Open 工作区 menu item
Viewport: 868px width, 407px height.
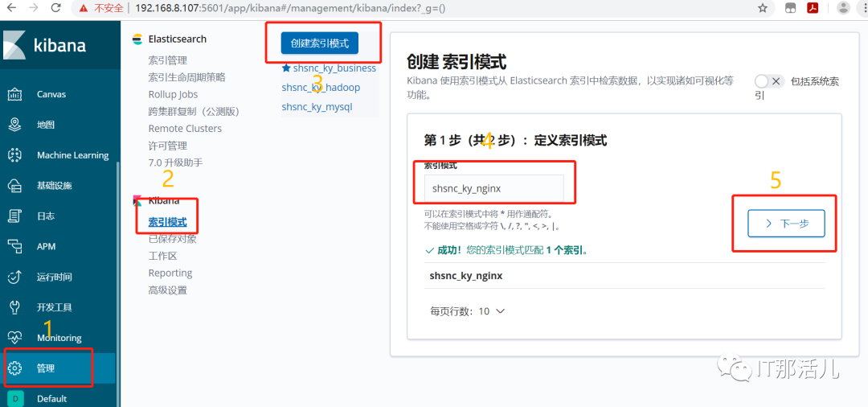162,257
